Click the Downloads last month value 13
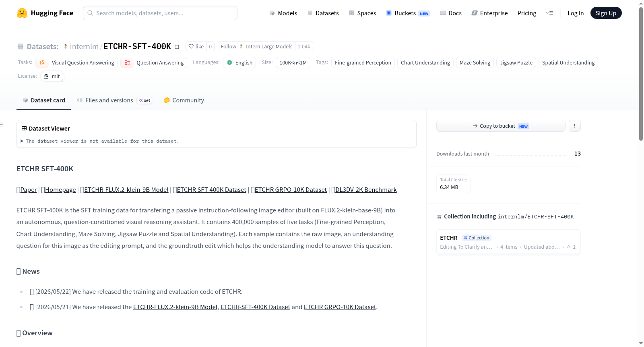This screenshot has height=347, width=644. [578, 154]
